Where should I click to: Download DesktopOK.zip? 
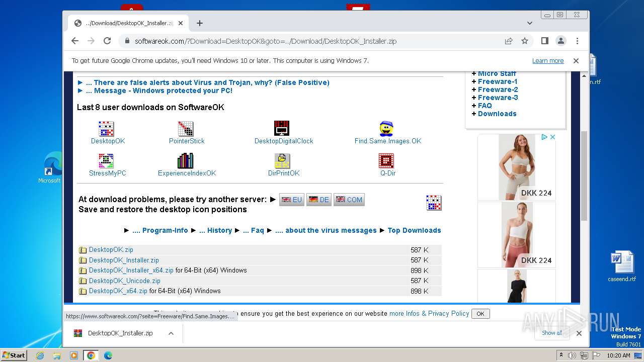point(111,250)
